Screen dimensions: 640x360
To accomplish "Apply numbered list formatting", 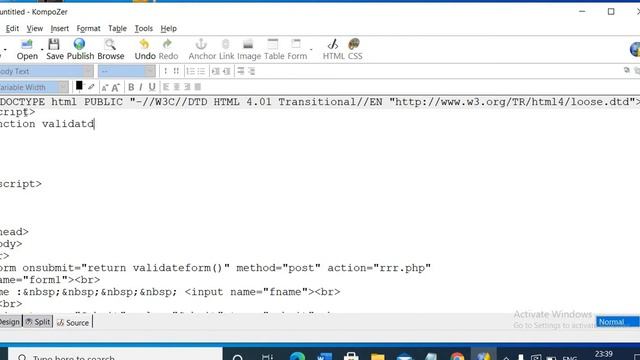I will [191, 71].
